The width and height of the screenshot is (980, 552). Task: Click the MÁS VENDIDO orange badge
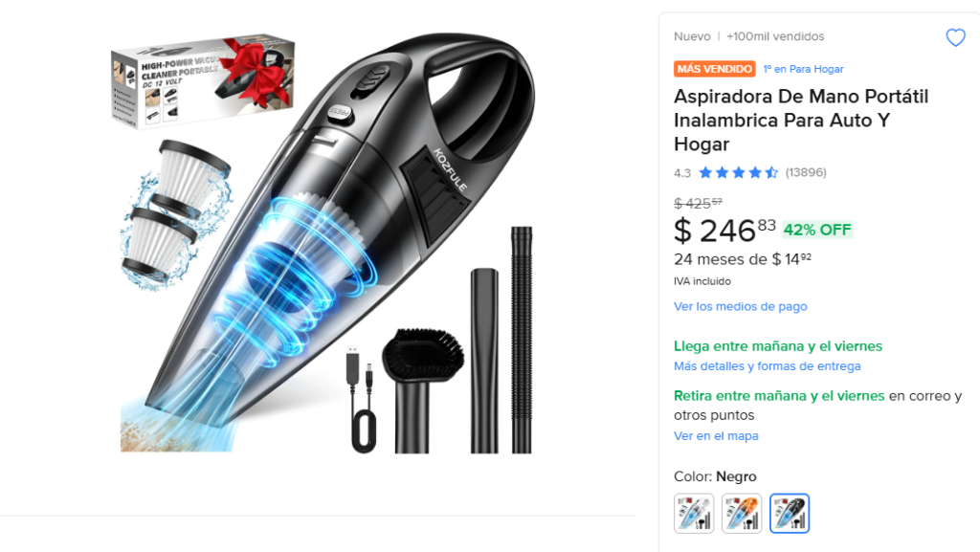point(714,69)
